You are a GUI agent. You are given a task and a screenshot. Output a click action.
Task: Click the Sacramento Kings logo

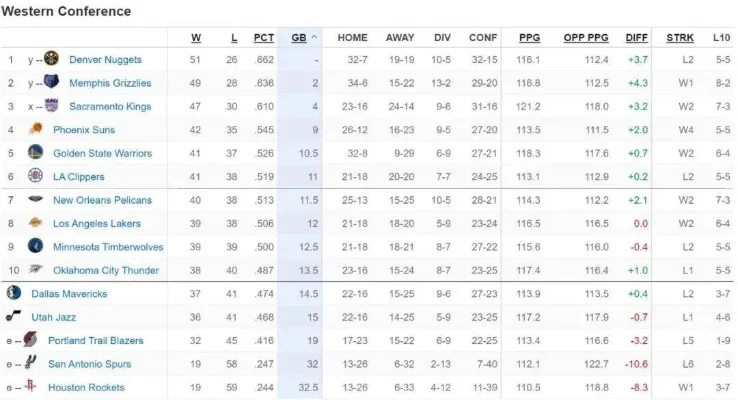pyautogui.click(x=51, y=105)
